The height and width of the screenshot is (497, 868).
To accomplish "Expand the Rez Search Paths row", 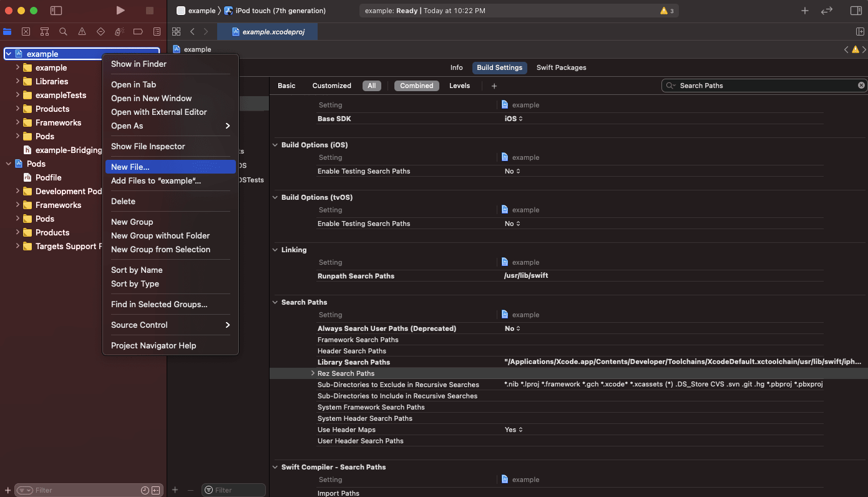I will tap(313, 373).
